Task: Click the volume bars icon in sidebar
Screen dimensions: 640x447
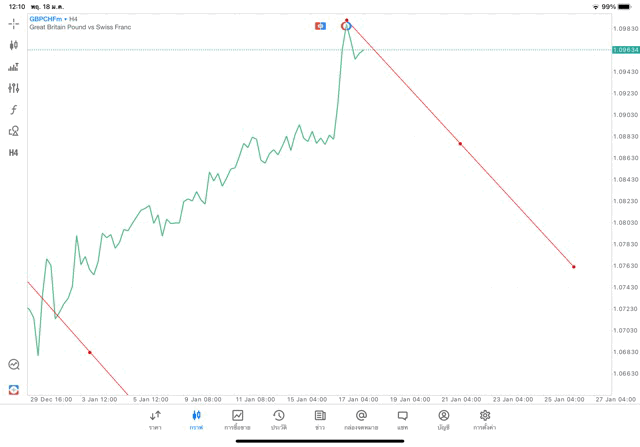Action: click(14, 67)
